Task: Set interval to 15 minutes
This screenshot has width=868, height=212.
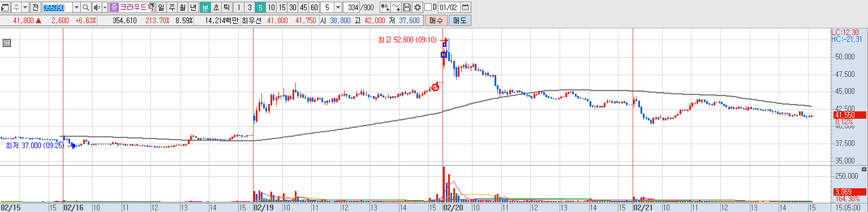Action: coord(282,7)
